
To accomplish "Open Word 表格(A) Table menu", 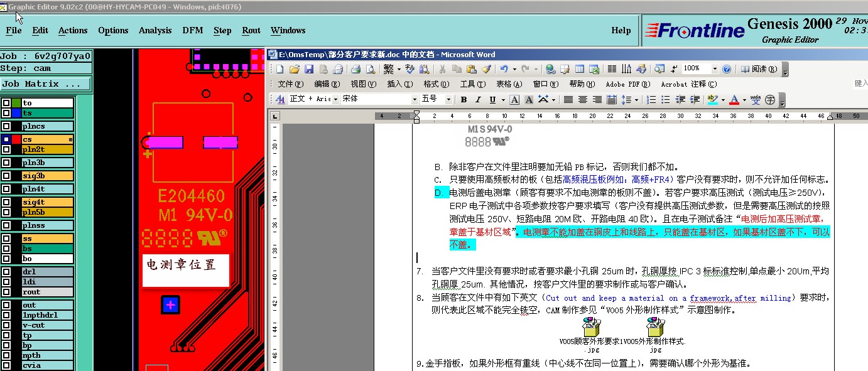I will coord(509,84).
